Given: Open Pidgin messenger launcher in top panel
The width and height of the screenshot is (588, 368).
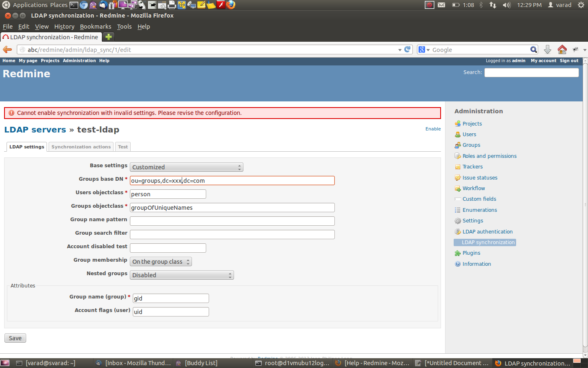Looking at the screenshot, I should click(x=93, y=5).
